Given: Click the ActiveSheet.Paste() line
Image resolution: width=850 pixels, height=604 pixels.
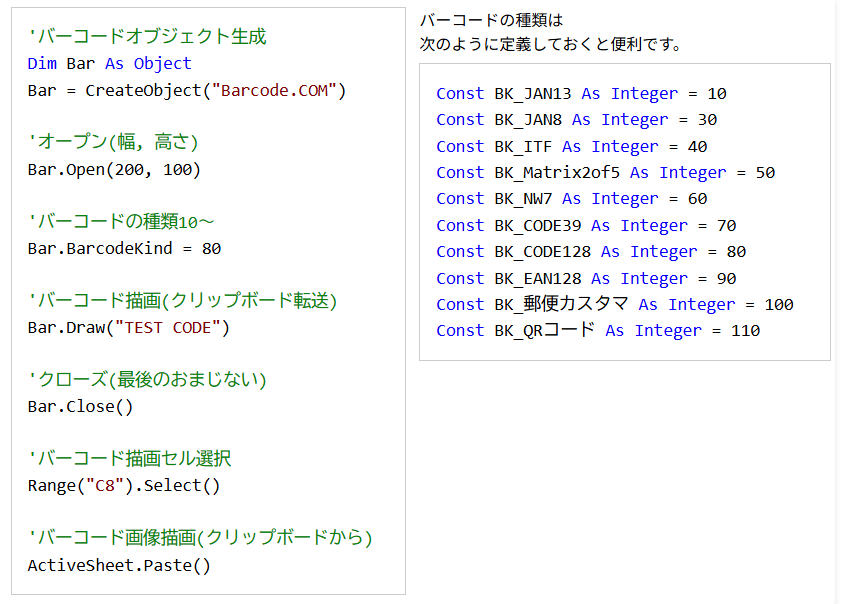Looking at the screenshot, I should (x=119, y=565).
